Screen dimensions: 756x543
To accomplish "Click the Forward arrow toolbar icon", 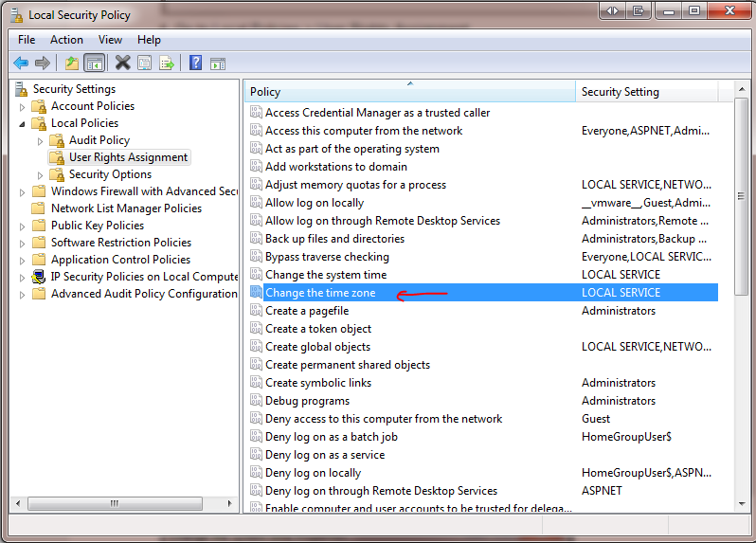I will click(x=43, y=63).
